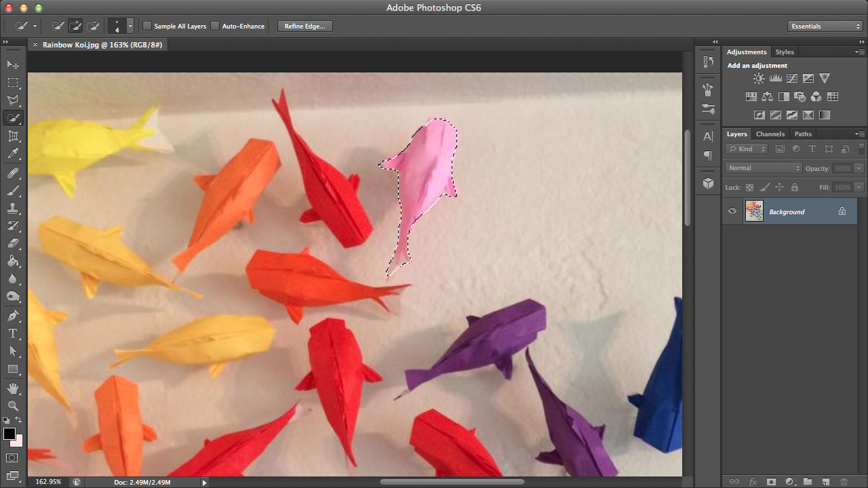
Task: Click the Refine Edge button
Action: [304, 26]
